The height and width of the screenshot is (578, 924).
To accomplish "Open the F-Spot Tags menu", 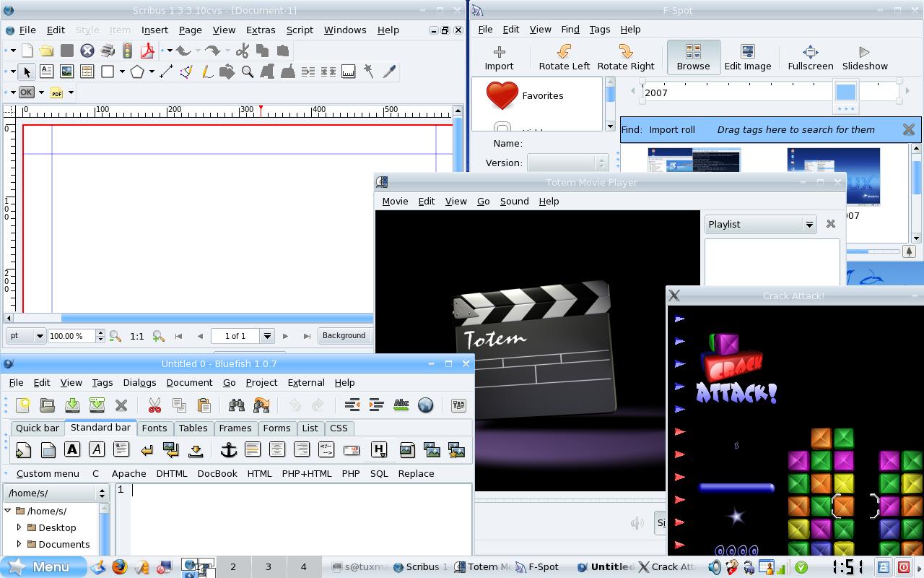I will pos(600,29).
